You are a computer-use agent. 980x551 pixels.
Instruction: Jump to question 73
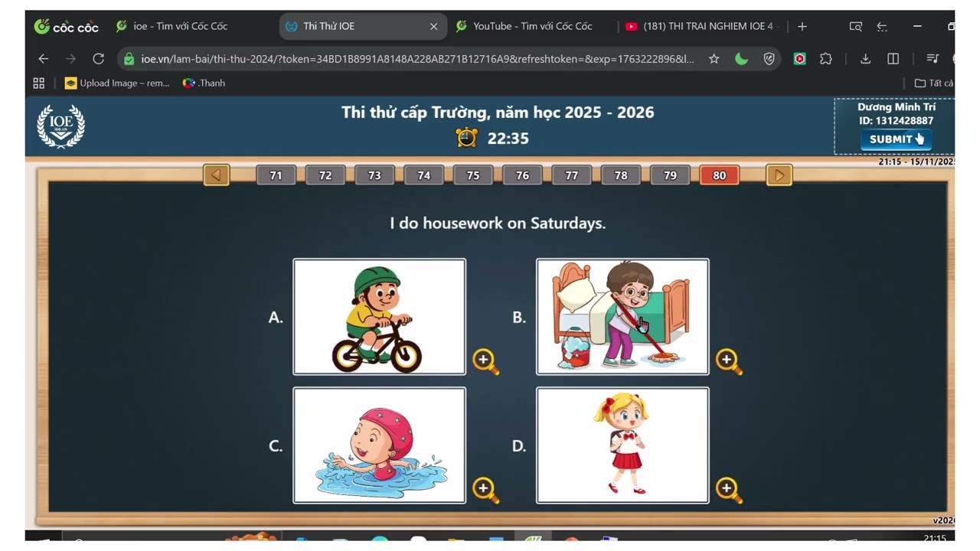pos(374,175)
